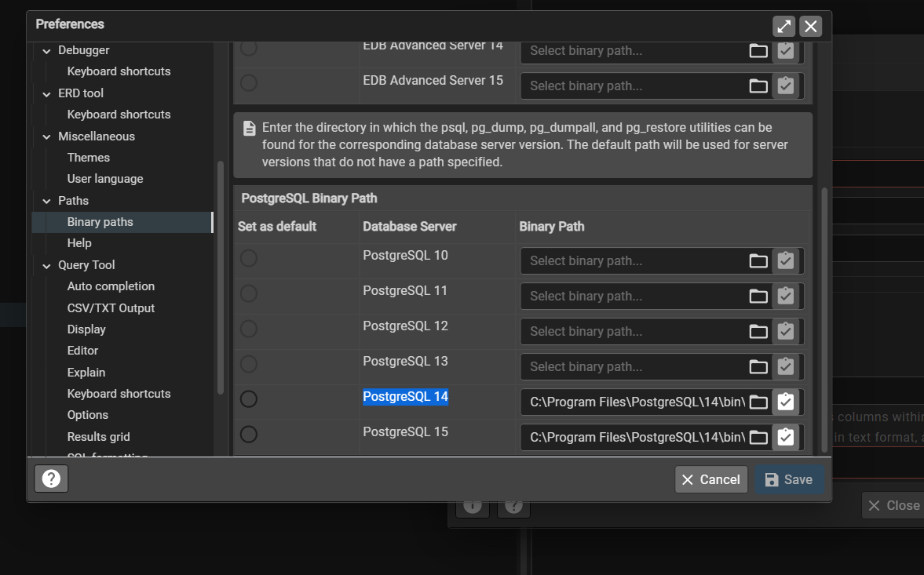Open folder browser for PostgreSQL 12 path
Screen dimensions: 924x575
[758, 331]
